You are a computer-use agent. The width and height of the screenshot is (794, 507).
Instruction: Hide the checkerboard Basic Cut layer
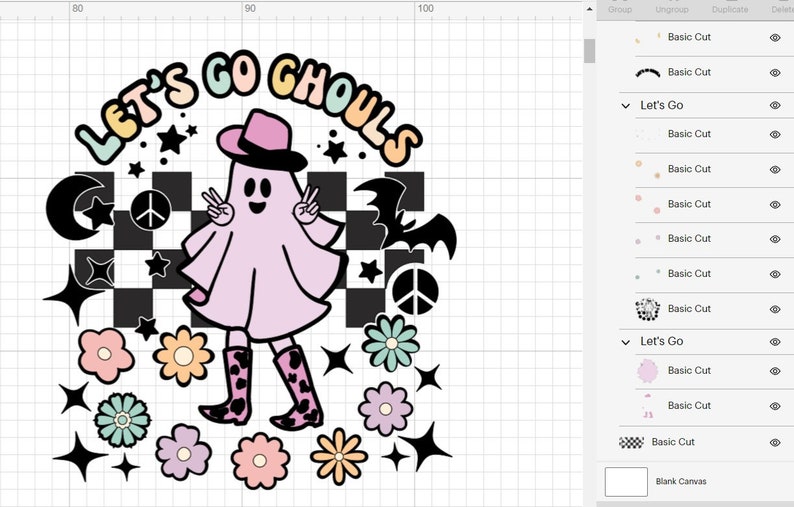[x=775, y=443]
